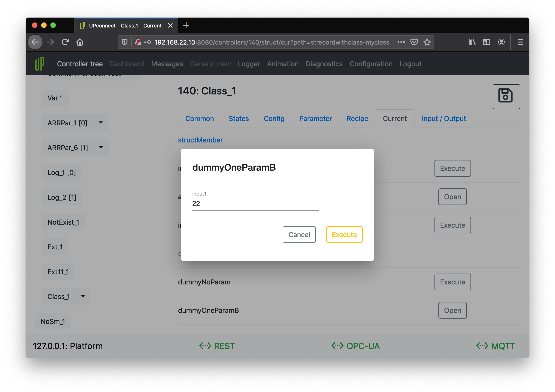The image size is (555, 392).
Task: Click the home icon in toolbar
Action: click(x=80, y=42)
